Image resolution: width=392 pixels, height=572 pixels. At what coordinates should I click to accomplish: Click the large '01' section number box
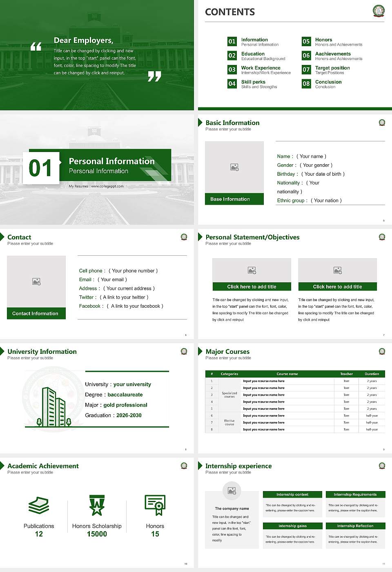tap(41, 168)
